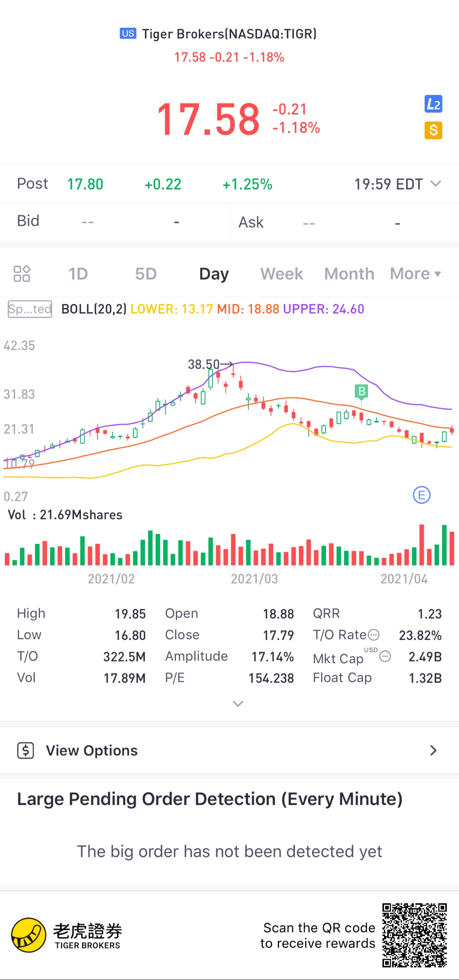Expand more stock stats with chevron
The image size is (459, 980).
238,704
